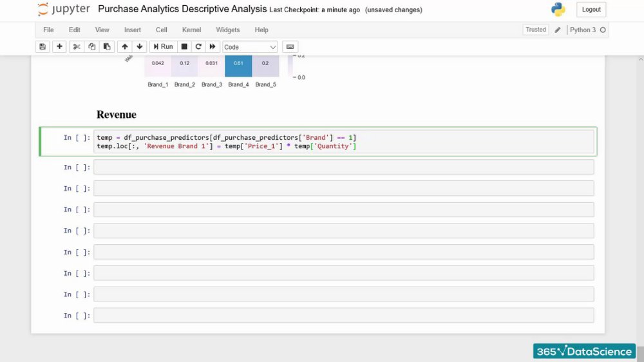Image resolution: width=644 pixels, height=362 pixels.
Task: Open the Kernel menu
Action: pos(192,30)
